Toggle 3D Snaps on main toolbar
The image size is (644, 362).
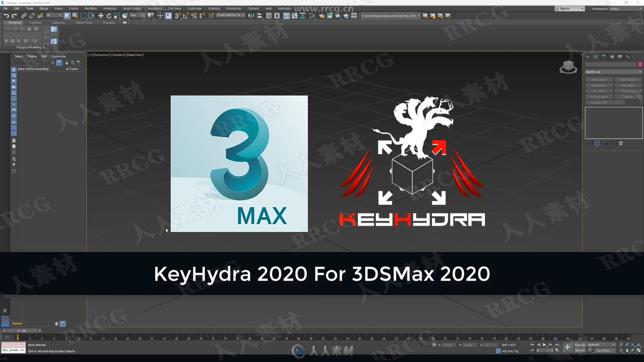coord(177,16)
